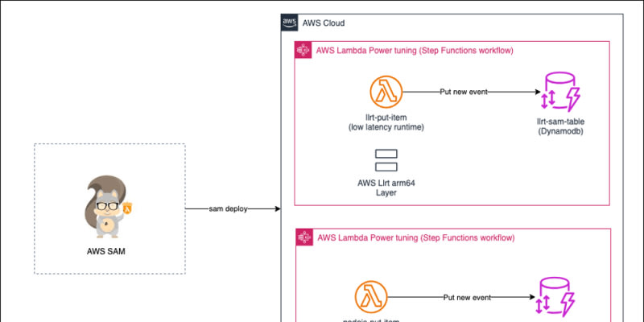Click the 'llrt-sam-table (Dynamodb)' caption
644x322 pixels.
[560, 126]
